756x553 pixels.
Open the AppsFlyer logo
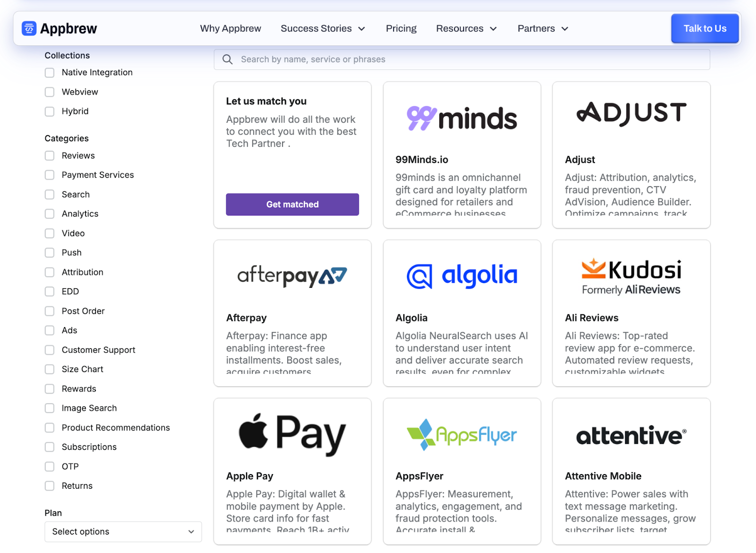tap(462, 435)
